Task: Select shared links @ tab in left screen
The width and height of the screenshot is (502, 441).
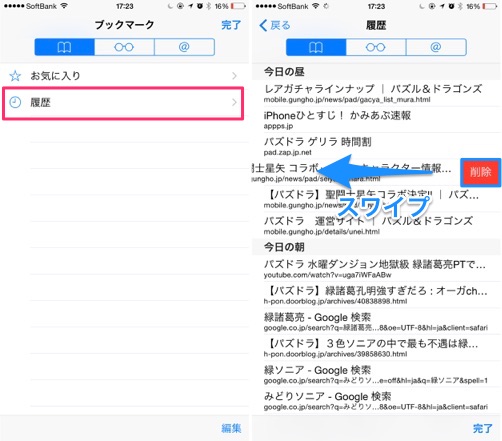Action: pos(184,47)
